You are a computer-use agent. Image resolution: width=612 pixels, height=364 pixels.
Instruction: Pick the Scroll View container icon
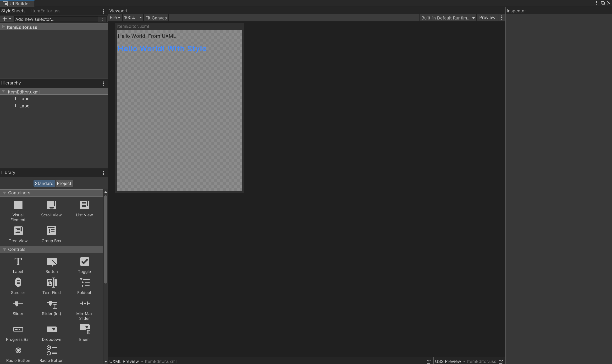[51, 205]
